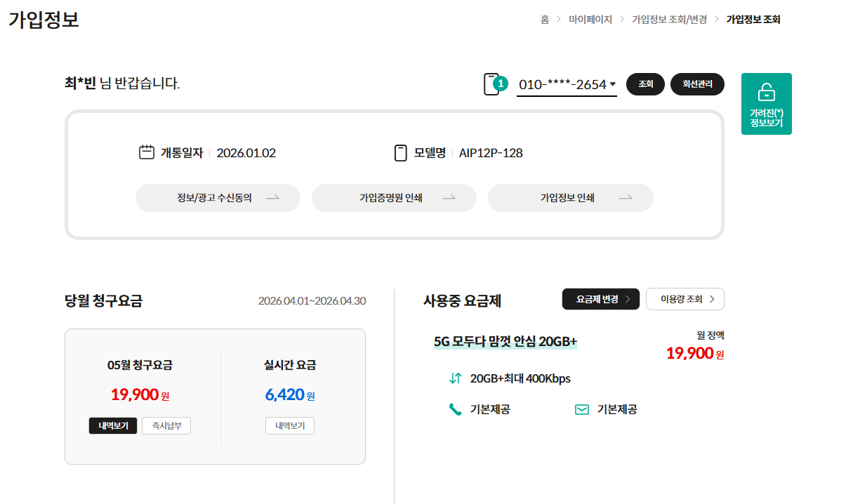The image size is (853, 504).
Task: Open 가입정보 조회/변경 breadcrumb link
Action: coord(670,20)
